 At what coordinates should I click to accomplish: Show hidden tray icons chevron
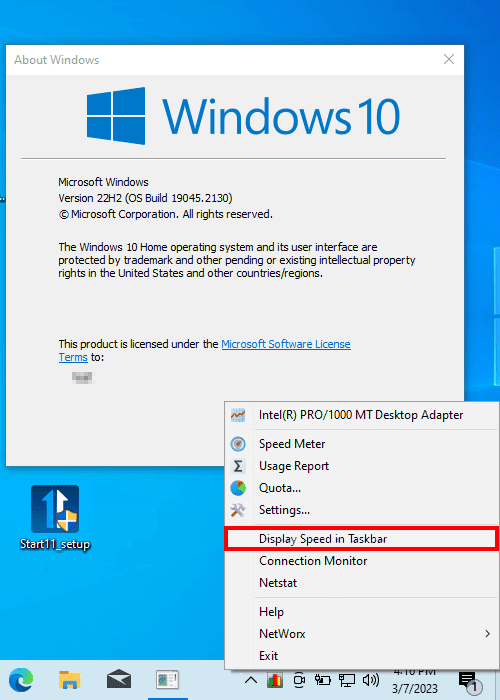[x=251, y=680]
